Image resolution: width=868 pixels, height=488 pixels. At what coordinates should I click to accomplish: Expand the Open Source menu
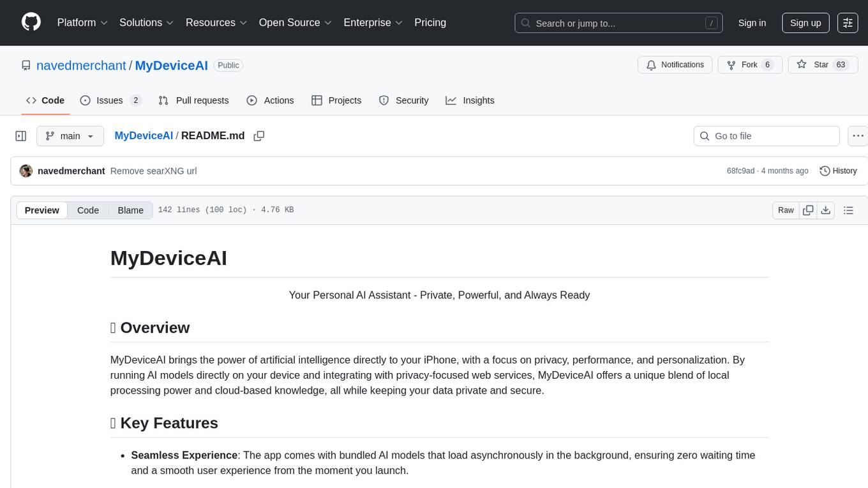coord(296,22)
